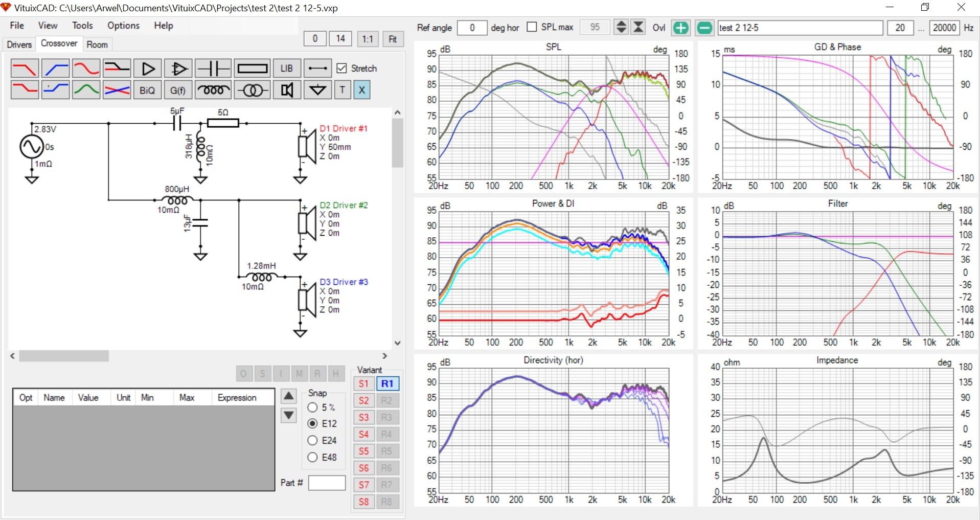Click the maximum frequency field 20000
Image resolution: width=980 pixels, height=520 pixels.
pos(944,28)
